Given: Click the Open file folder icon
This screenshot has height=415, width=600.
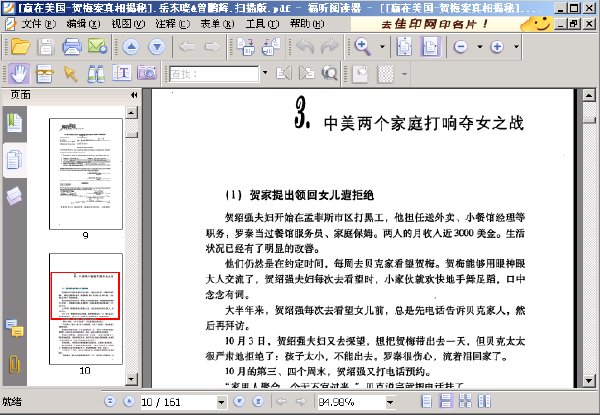Looking at the screenshot, I should 20,47.
